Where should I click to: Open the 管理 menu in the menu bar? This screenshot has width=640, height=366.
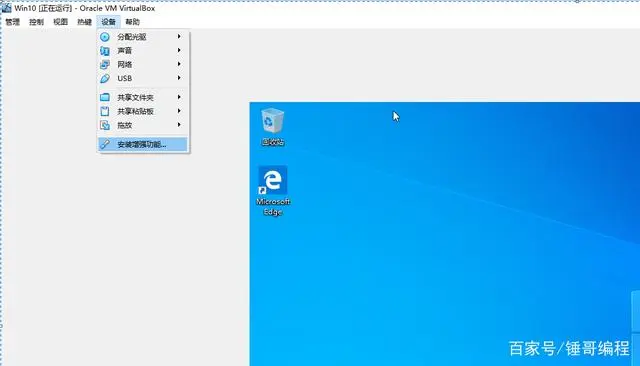pos(12,22)
